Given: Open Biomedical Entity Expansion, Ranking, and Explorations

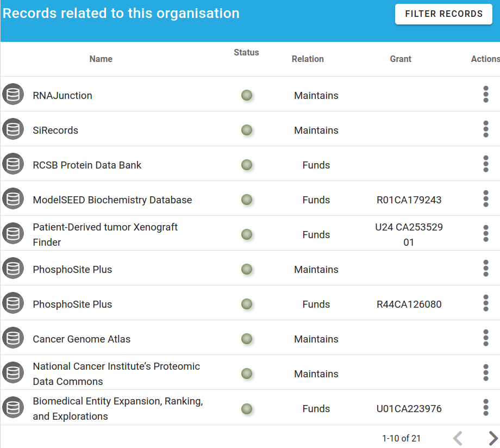Looking at the screenshot, I should click(x=118, y=408).
